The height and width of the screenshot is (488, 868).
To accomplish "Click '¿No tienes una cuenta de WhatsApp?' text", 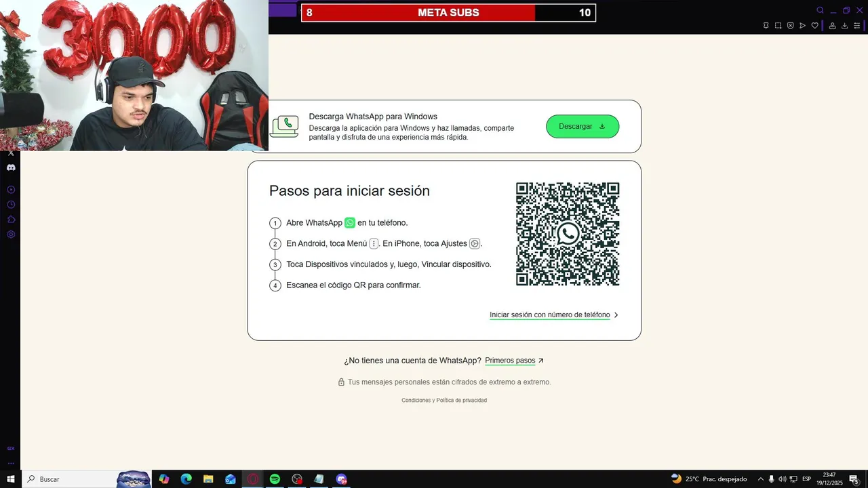I will click(412, 361).
